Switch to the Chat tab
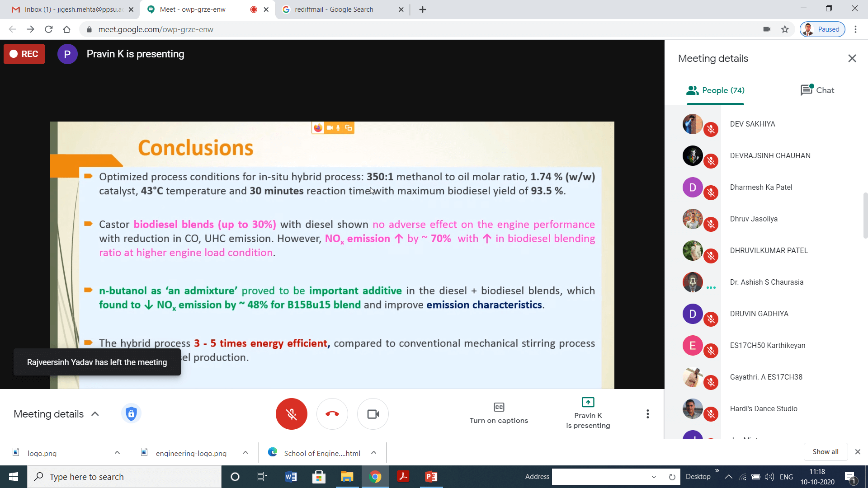This screenshot has width=868, height=488. (x=817, y=90)
